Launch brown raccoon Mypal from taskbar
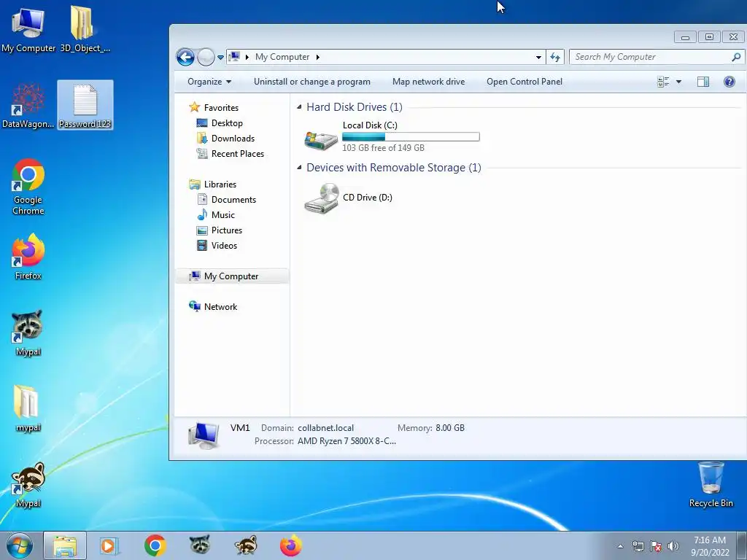The width and height of the screenshot is (747, 560). pyautogui.click(x=245, y=545)
